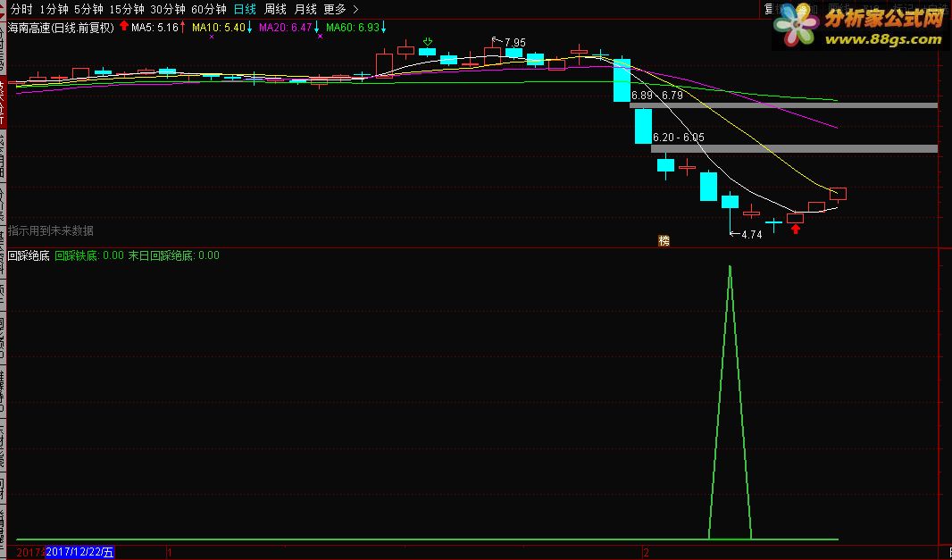952x560 pixels.
Task: Click the 7.95 high price label
Action: [x=515, y=43]
